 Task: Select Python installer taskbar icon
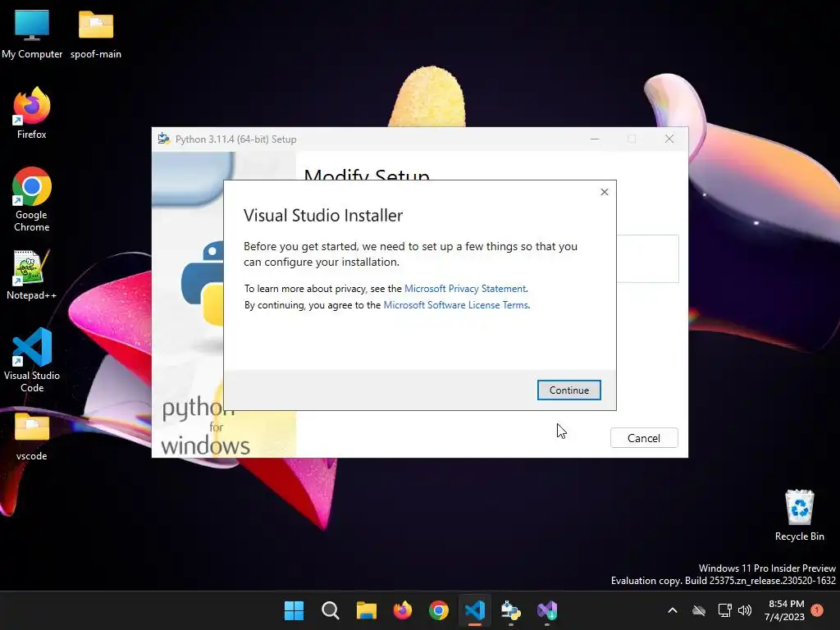coord(511,610)
